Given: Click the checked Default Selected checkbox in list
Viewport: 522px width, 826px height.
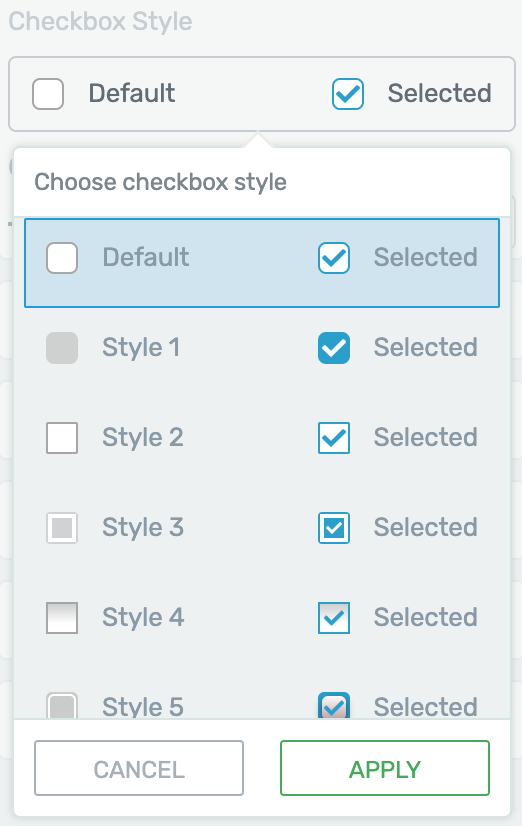Looking at the screenshot, I should click(x=334, y=258).
